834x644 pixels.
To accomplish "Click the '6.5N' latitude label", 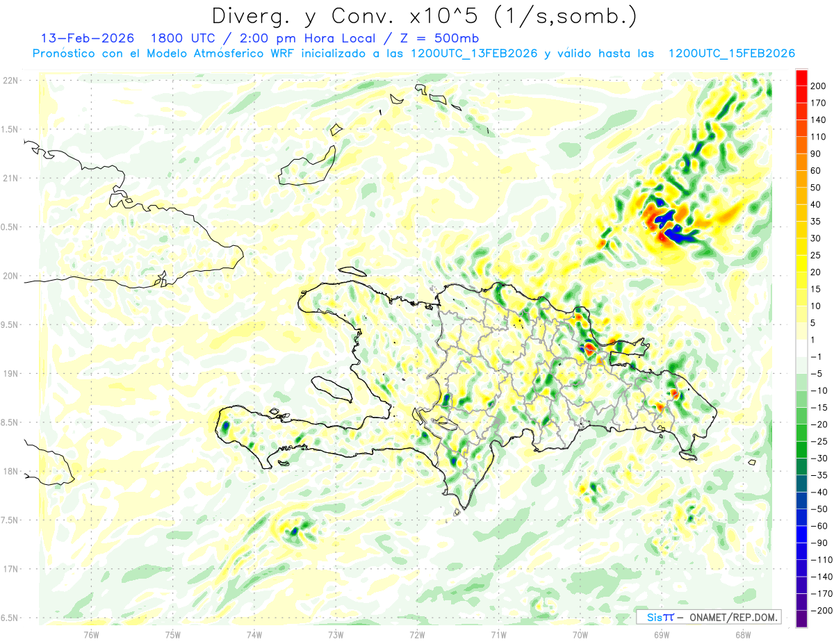I will tap(10, 618).
